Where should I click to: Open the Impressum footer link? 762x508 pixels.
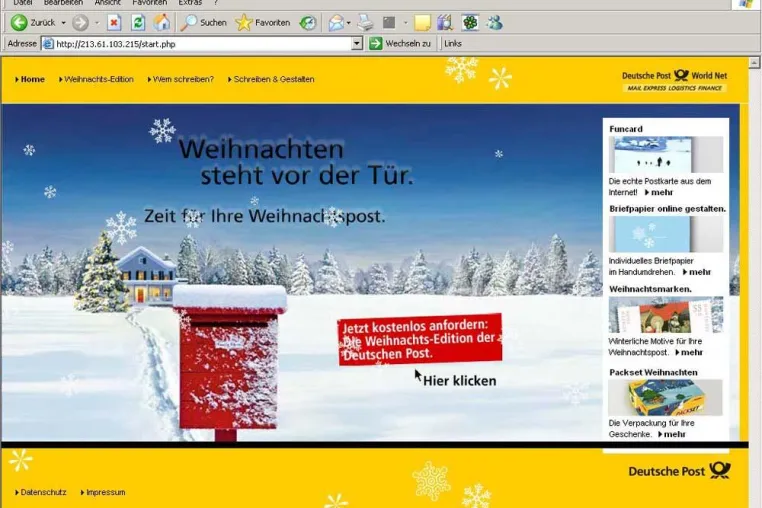pos(103,492)
